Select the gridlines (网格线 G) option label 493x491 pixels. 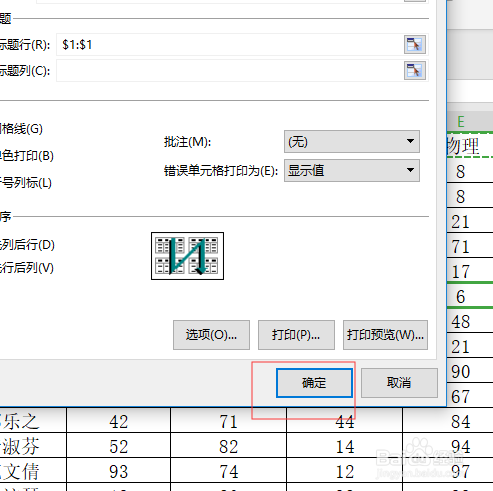point(21,129)
